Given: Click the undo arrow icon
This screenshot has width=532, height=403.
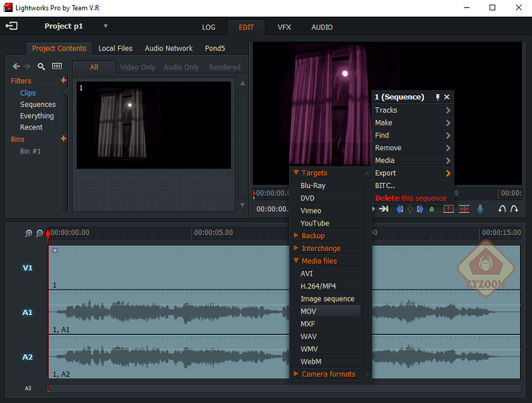Looking at the screenshot, I should pyautogui.click(x=502, y=209).
